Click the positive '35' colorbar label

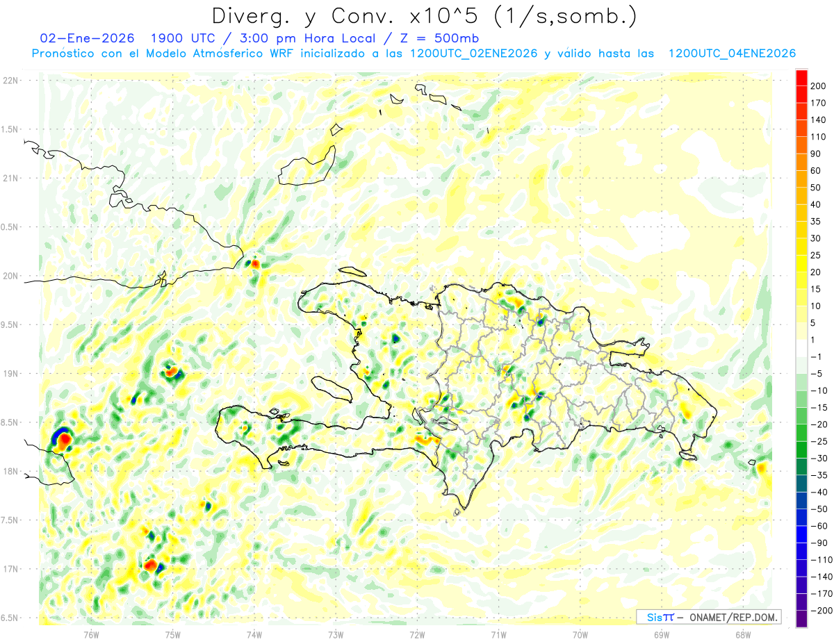click(x=816, y=222)
